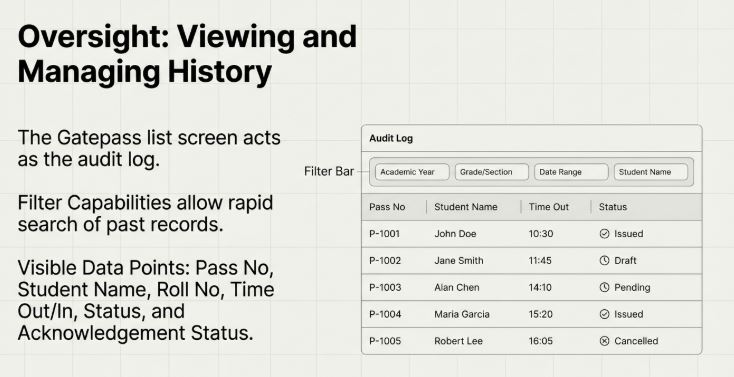Focus the Student Name filter field
This screenshot has width=734, height=377.
651,172
